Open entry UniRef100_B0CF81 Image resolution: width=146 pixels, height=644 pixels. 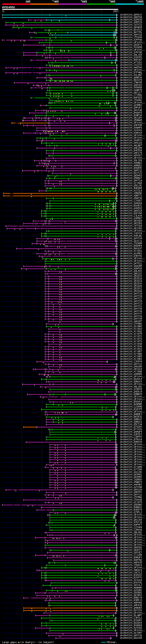pos(131,583)
